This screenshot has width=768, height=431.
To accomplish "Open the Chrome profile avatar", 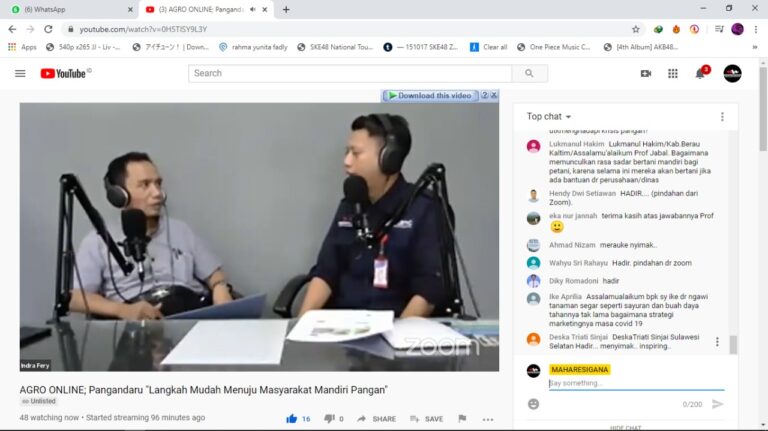I will 737,29.
